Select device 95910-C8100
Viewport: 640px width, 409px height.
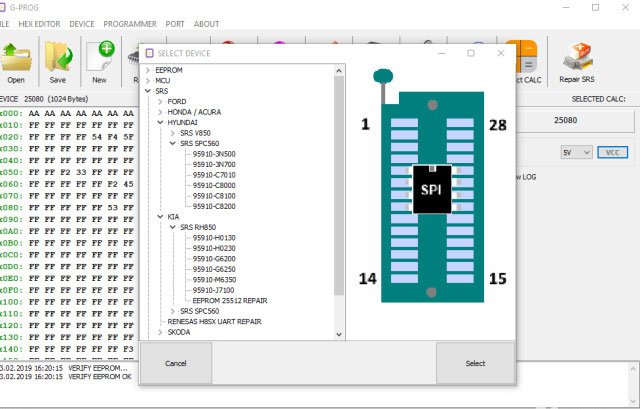[x=214, y=196]
